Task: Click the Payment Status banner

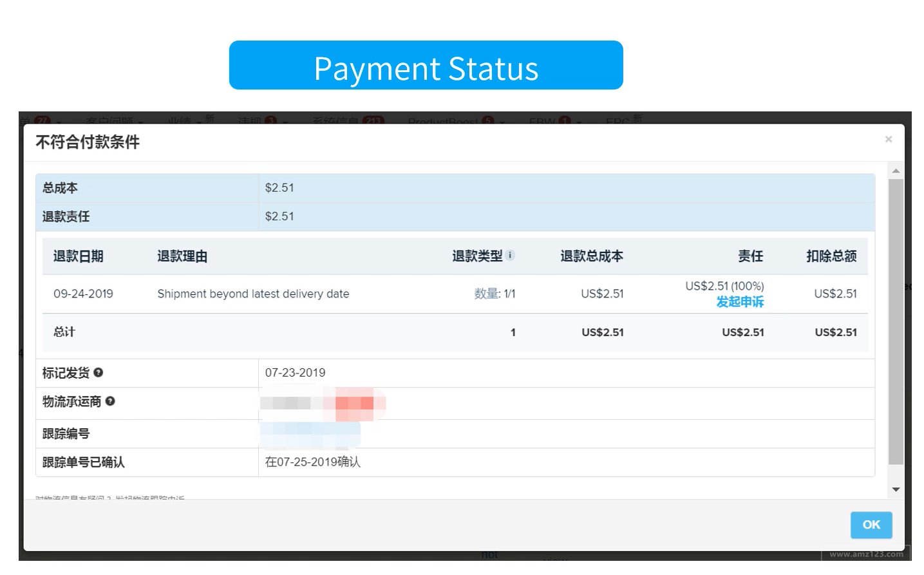Action: point(426,65)
